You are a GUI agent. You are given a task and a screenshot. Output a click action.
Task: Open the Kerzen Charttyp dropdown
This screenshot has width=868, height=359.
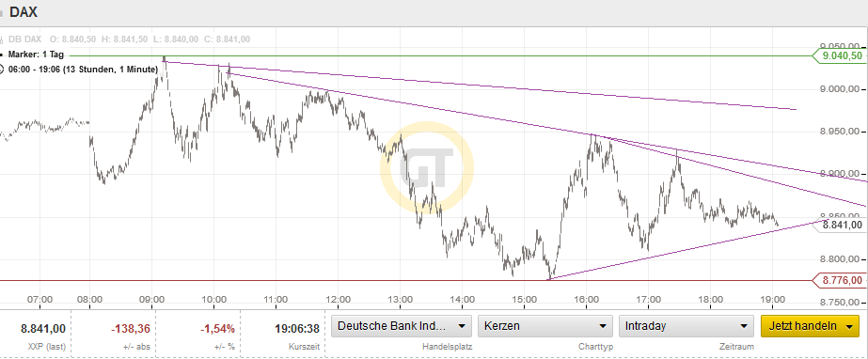pos(545,326)
